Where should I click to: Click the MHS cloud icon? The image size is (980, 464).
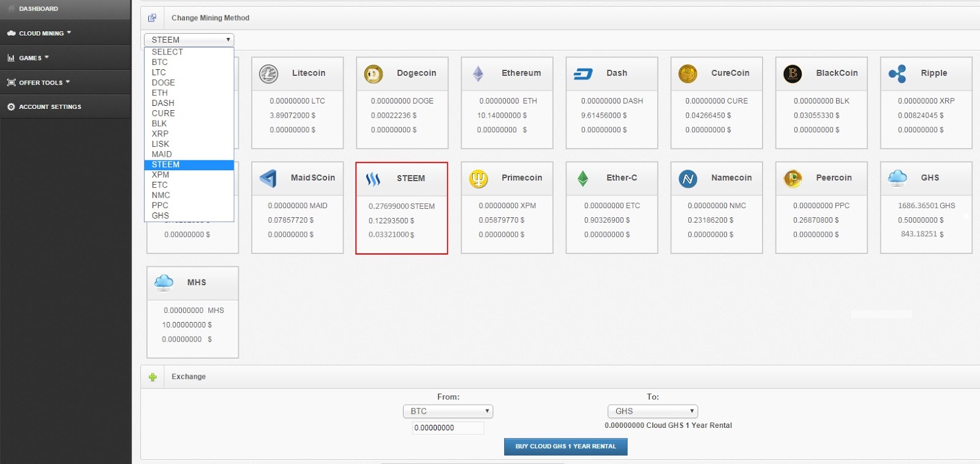(x=164, y=283)
